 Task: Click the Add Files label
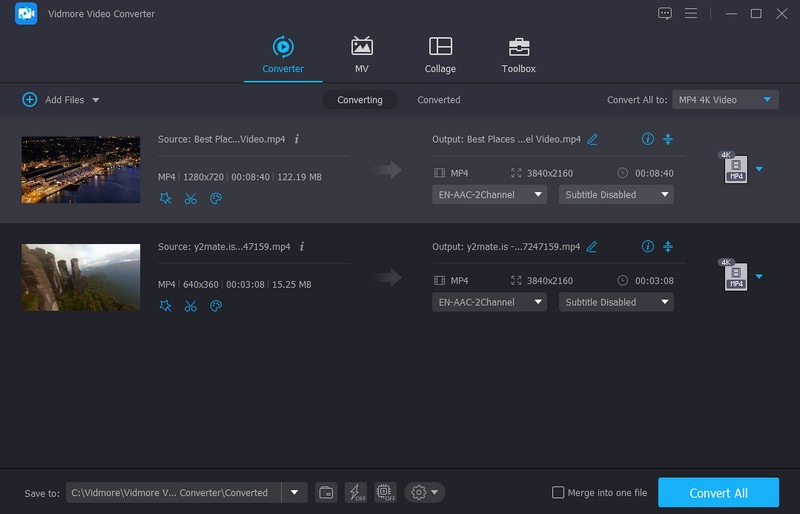click(x=65, y=100)
